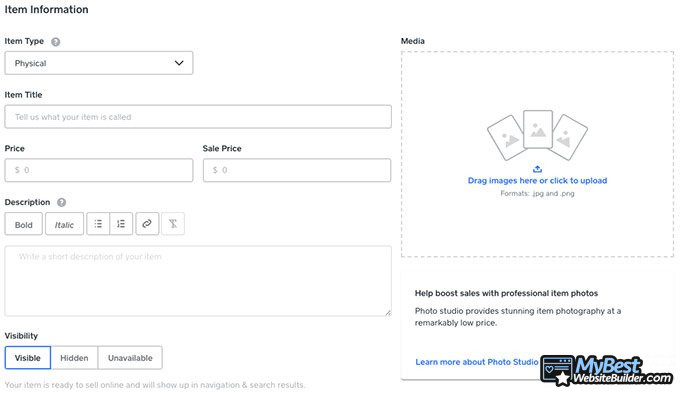
Task: Insert a numbered list in description
Action: coord(121,224)
